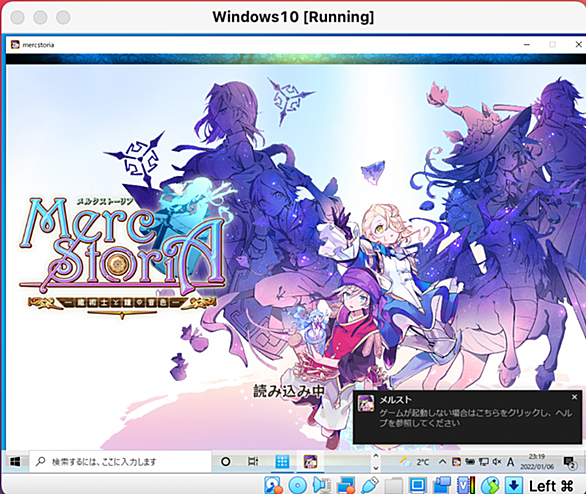Zoom the Windows10 VirtualBox Mac window
586x494 pixels.
[63, 17]
